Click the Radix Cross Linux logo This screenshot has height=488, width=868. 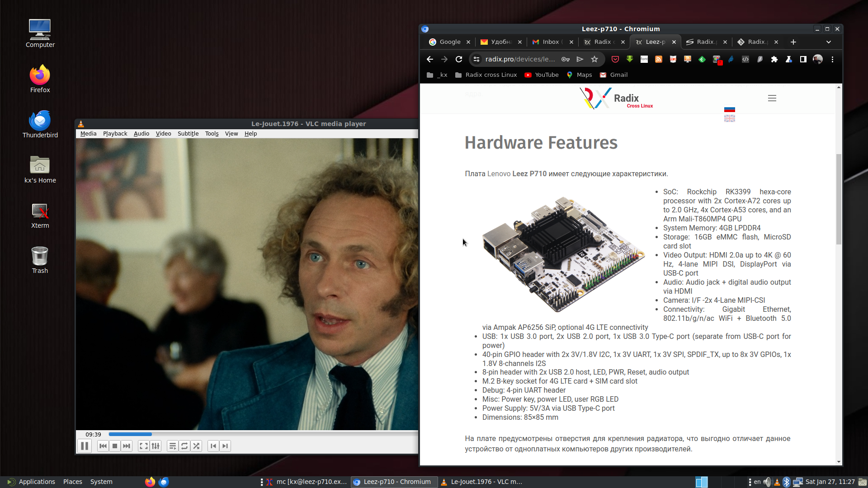pos(616,98)
